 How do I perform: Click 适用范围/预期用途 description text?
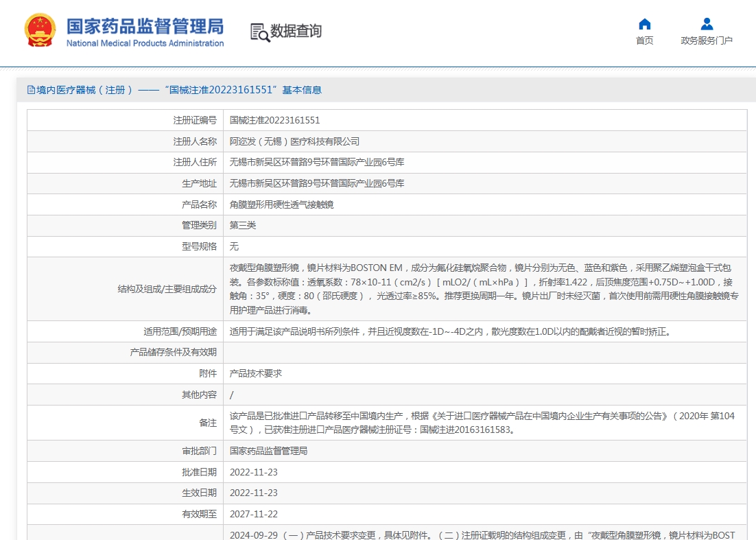point(450,331)
